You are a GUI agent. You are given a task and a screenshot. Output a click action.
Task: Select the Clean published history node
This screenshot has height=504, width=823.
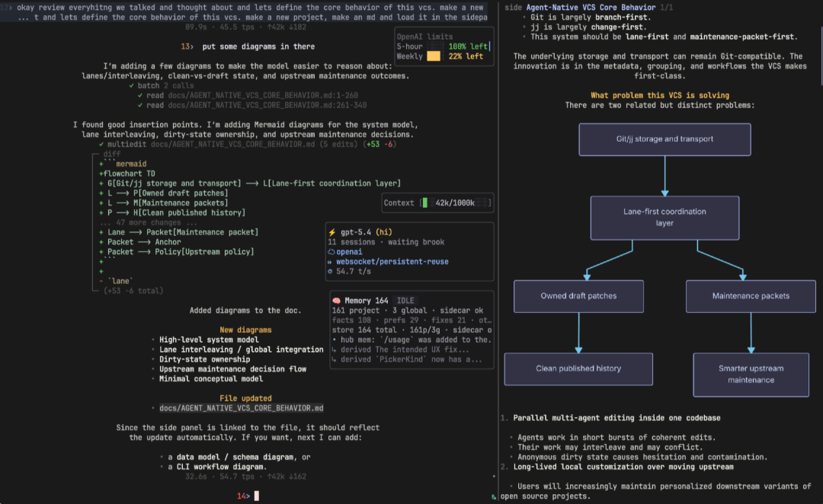click(578, 369)
